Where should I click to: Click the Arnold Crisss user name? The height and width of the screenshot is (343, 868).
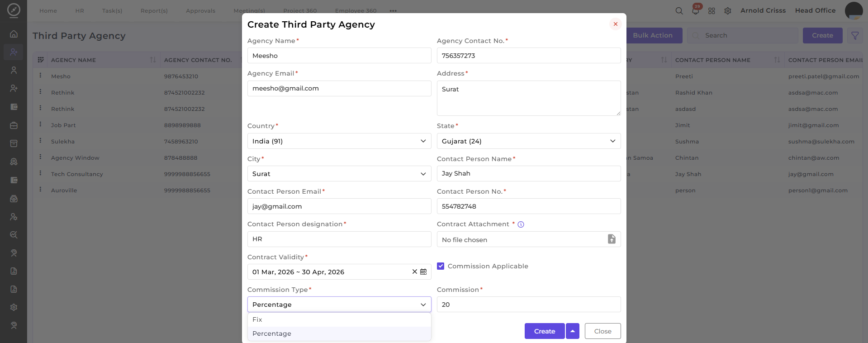pos(763,10)
